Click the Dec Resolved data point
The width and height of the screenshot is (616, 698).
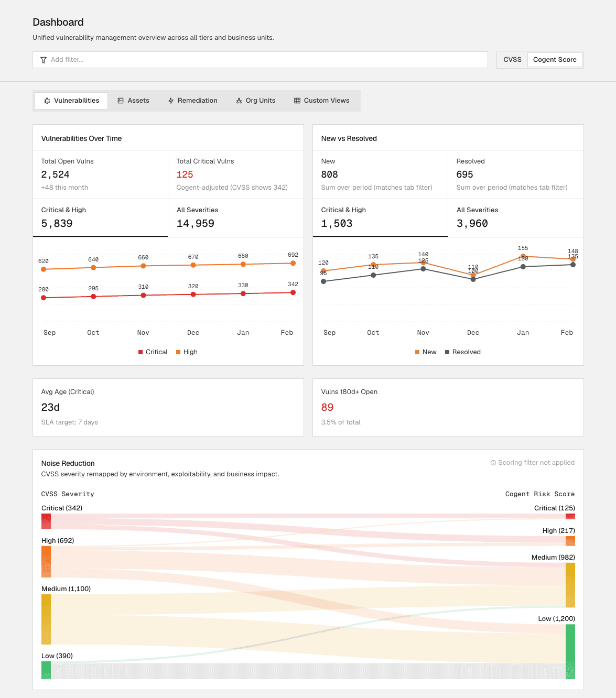(473, 279)
